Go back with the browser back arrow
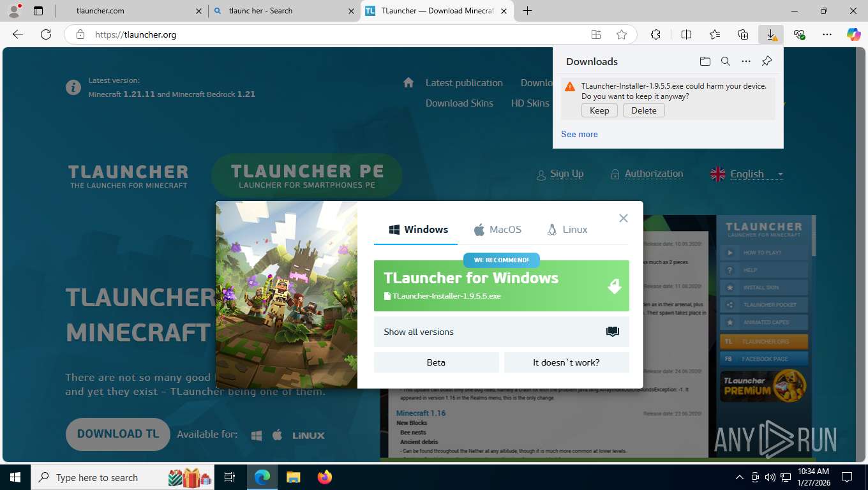 pyautogui.click(x=18, y=34)
